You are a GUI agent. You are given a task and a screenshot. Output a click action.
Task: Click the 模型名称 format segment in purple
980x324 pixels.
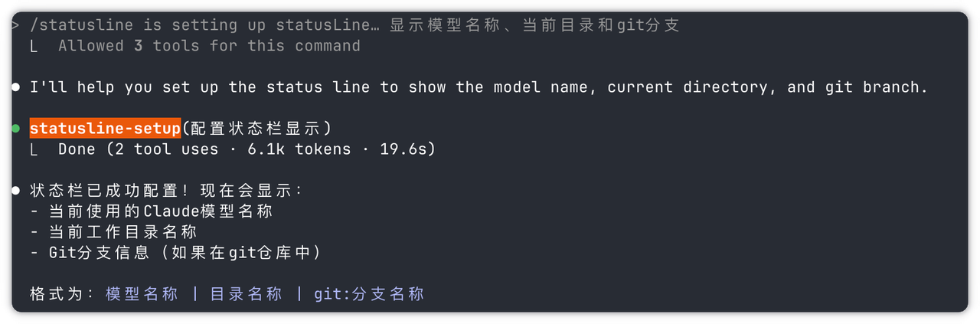point(142,294)
